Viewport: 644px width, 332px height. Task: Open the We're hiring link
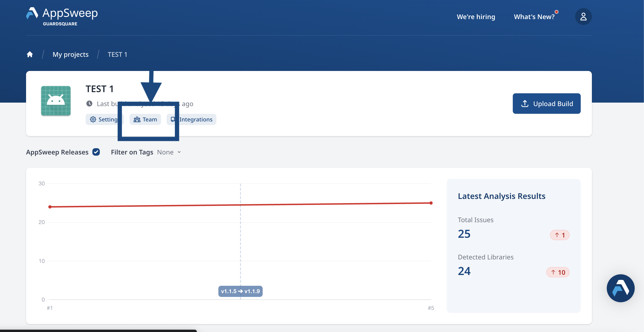tap(476, 17)
